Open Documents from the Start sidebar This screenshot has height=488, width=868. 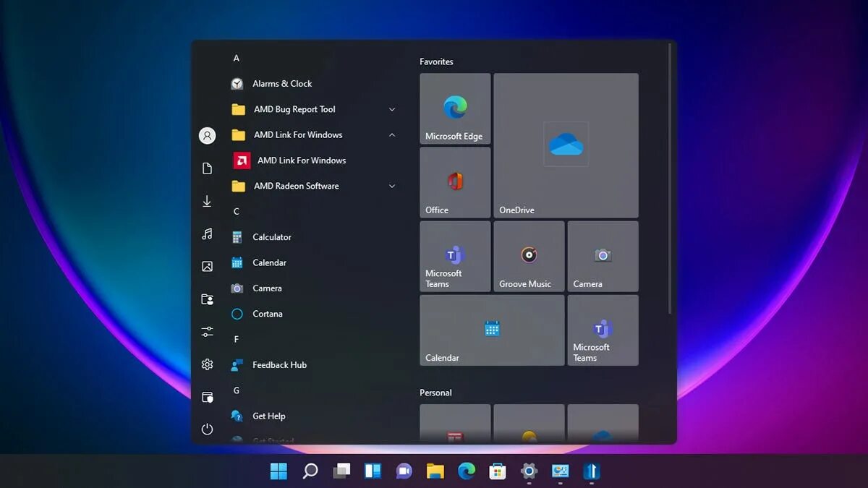point(207,168)
